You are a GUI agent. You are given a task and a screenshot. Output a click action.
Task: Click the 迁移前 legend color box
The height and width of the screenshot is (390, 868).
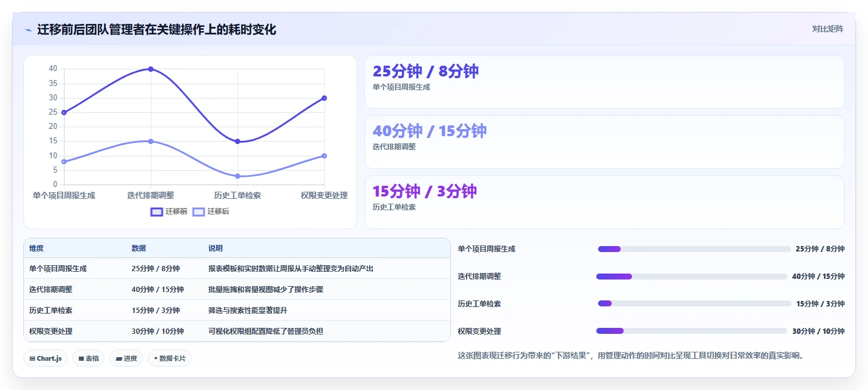coord(157,211)
